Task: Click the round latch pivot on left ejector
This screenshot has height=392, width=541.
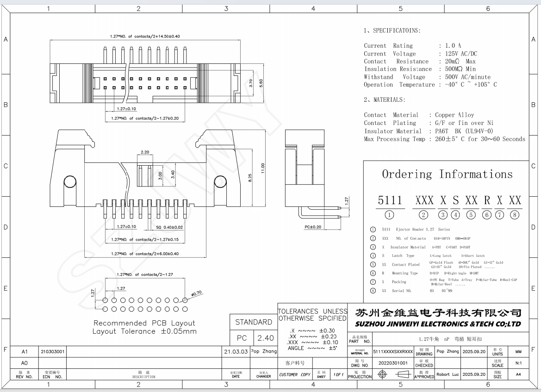Action: [x=69, y=183]
